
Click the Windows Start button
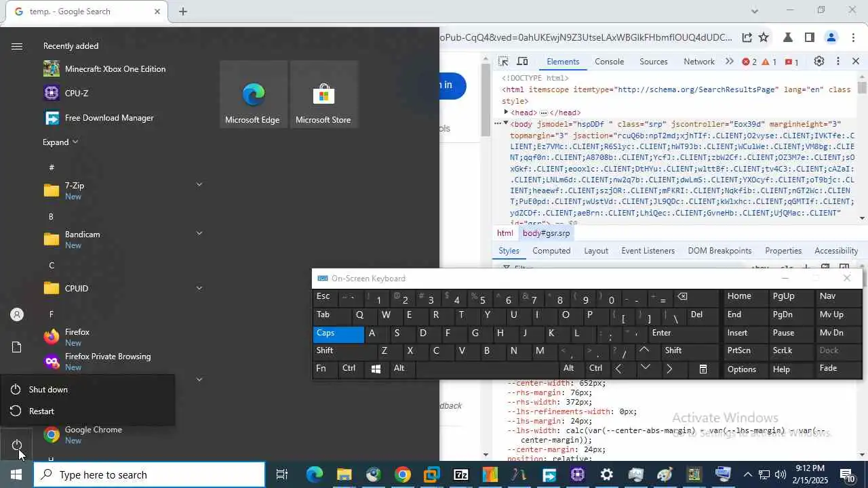tap(16, 474)
